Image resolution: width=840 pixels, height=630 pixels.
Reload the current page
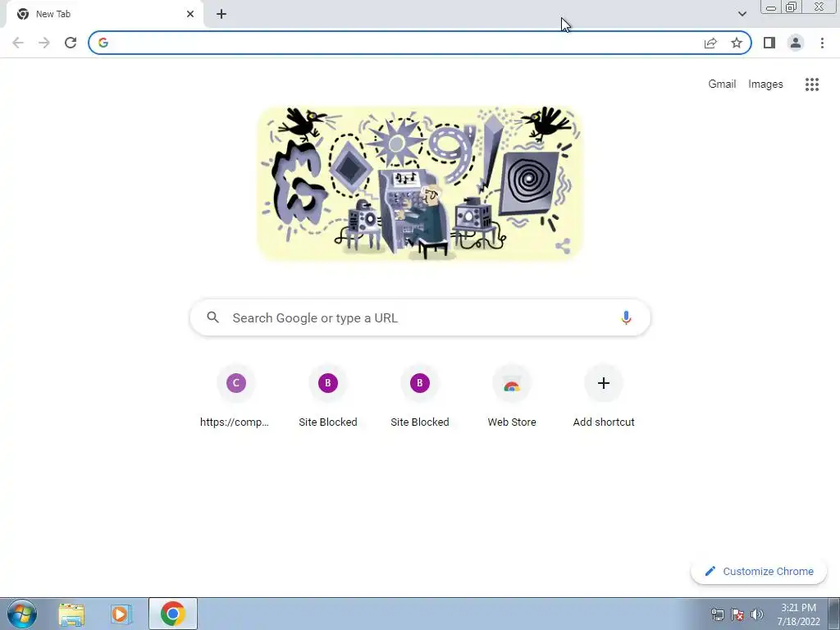(x=71, y=43)
